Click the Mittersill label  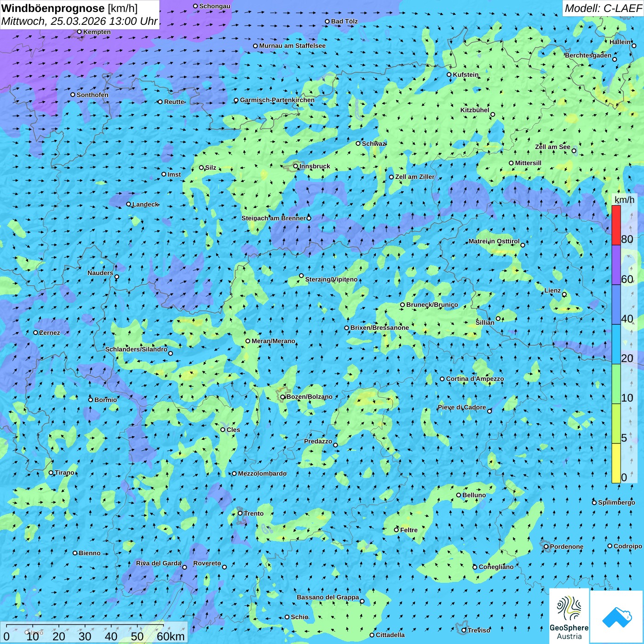point(528,163)
